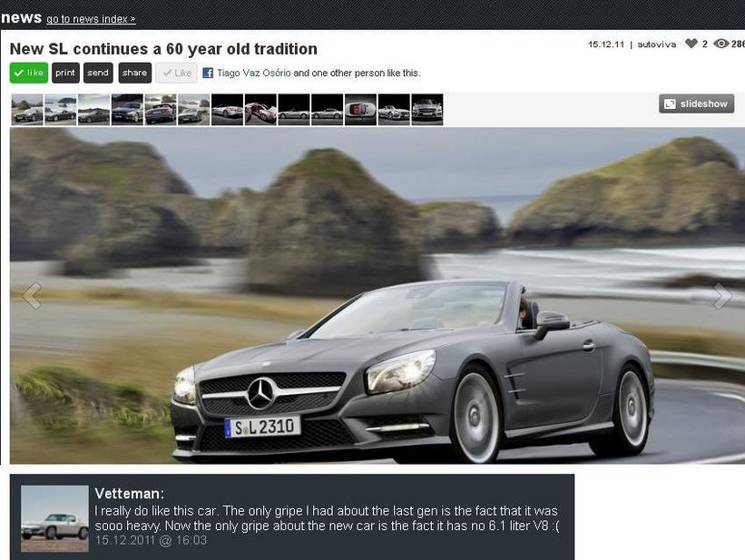The height and width of the screenshot is (560, 745).
Task: Select the last thumbnail showing head-on front view
Action: (x=426, y=109)
